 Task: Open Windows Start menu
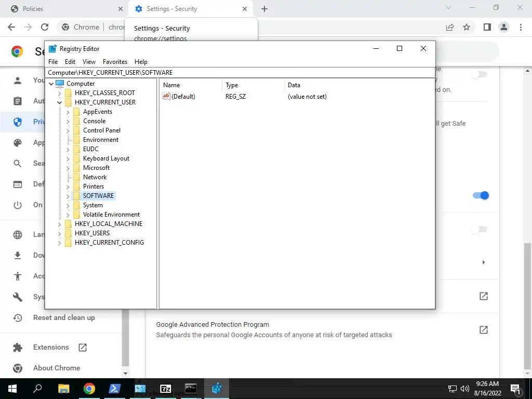pos(12,389)
